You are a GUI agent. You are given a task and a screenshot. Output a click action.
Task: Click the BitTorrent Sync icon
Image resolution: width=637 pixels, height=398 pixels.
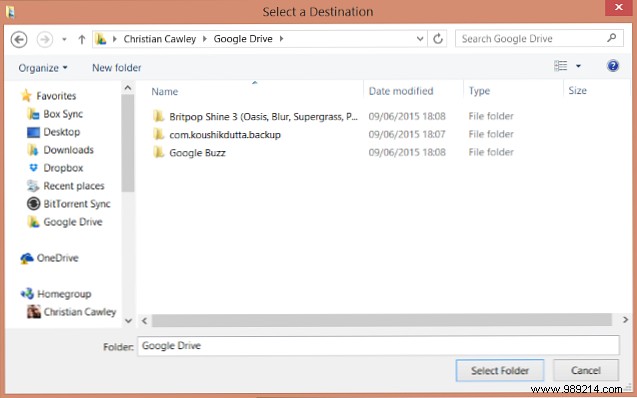pyautogui.click(x=33, y=203)
